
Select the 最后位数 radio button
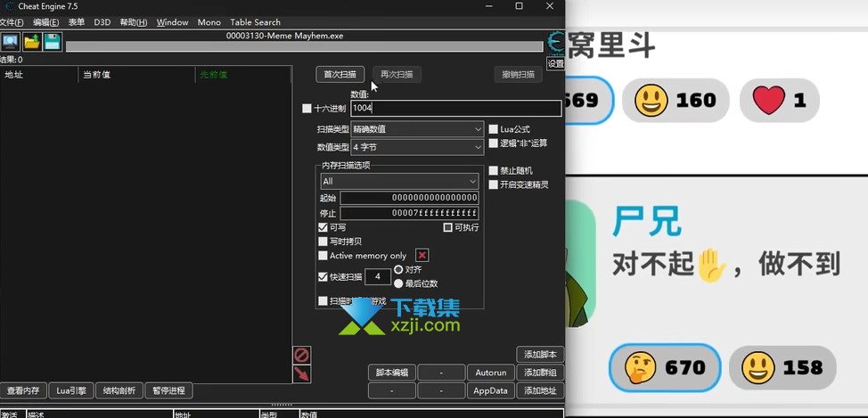tap(398, 283)
